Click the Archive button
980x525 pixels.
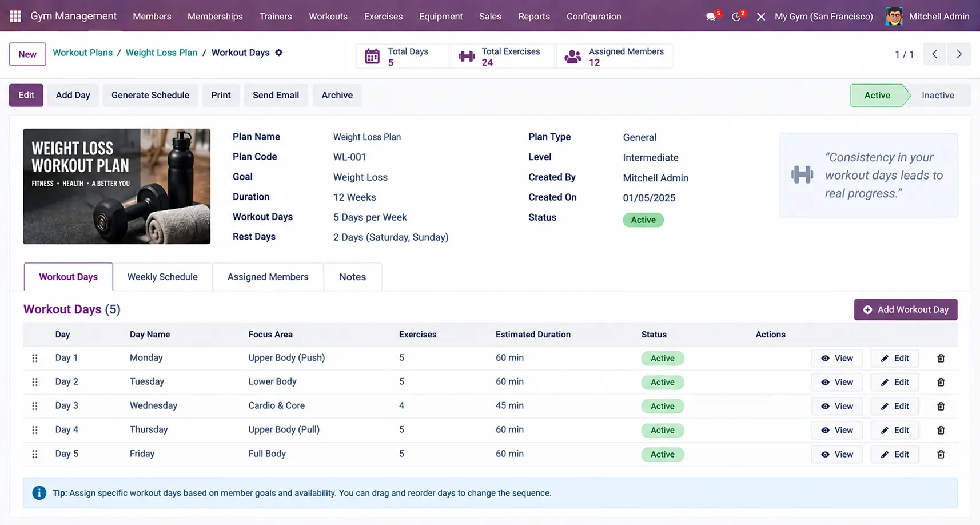tap(337, 95)
